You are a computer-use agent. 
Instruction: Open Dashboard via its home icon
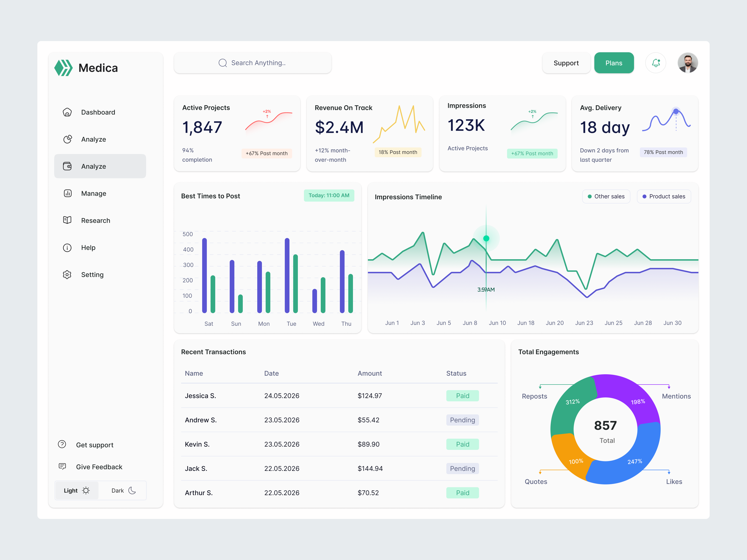tap(67, 112)
